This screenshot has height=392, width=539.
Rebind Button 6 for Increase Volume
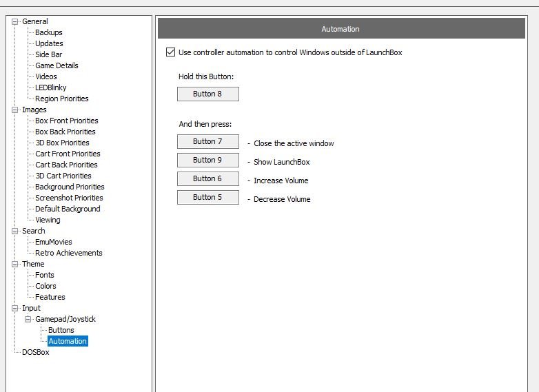pyautogui.click(x=208, y=178)
